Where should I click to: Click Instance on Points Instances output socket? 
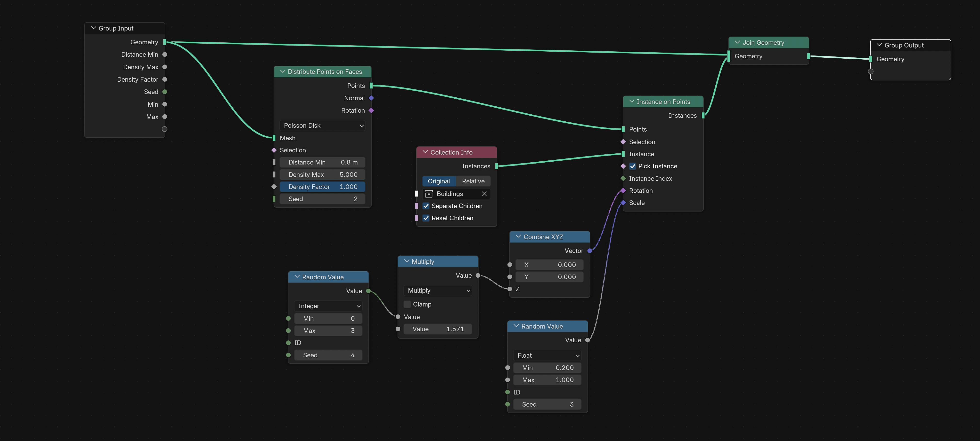[x=703, y=116]
